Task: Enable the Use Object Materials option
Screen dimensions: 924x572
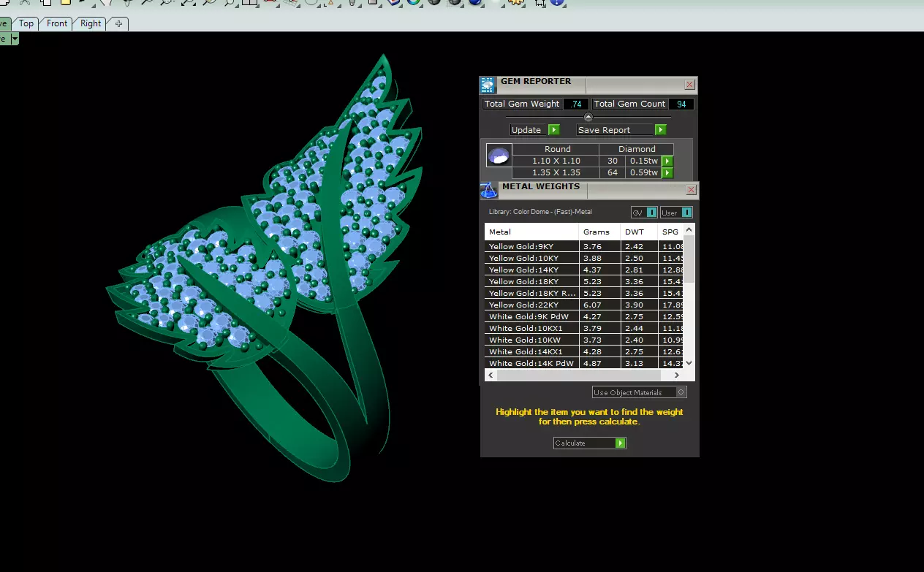Action: tap(639, 392)
